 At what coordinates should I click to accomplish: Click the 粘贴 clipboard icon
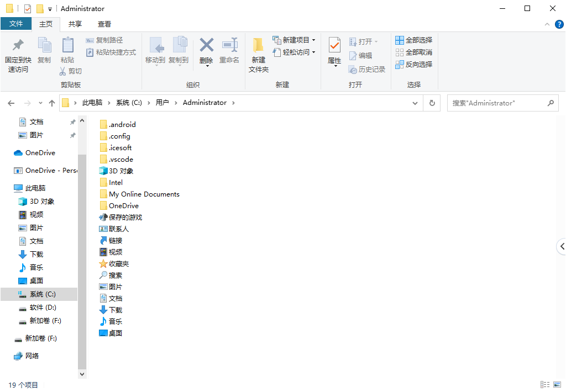tap(67, 45)
